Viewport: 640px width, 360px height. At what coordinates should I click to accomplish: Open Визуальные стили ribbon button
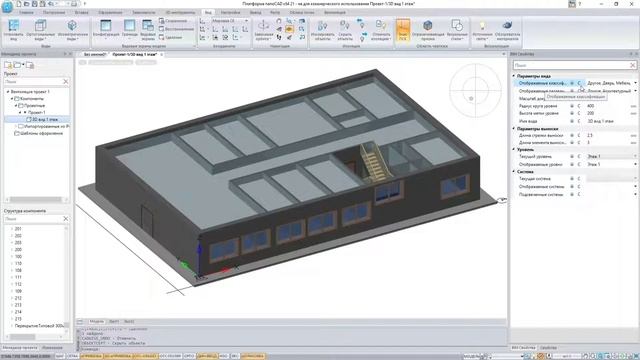[x=457, y=30]
